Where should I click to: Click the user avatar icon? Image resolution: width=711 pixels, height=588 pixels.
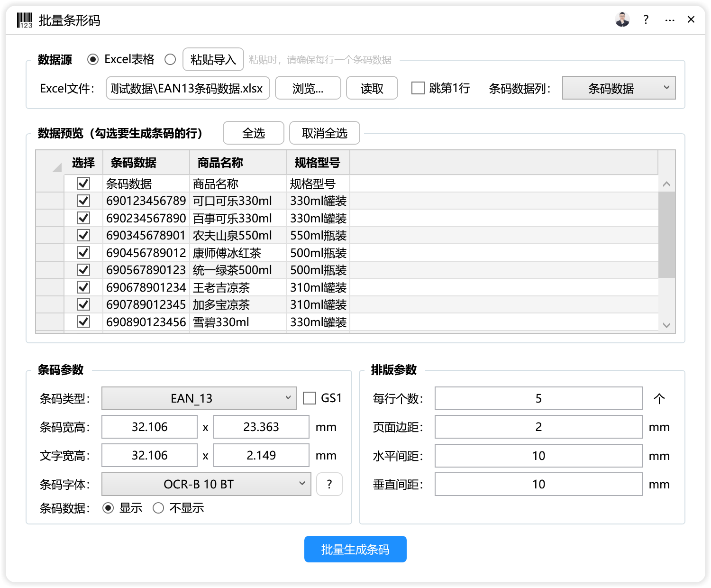(x=622, y=19)
